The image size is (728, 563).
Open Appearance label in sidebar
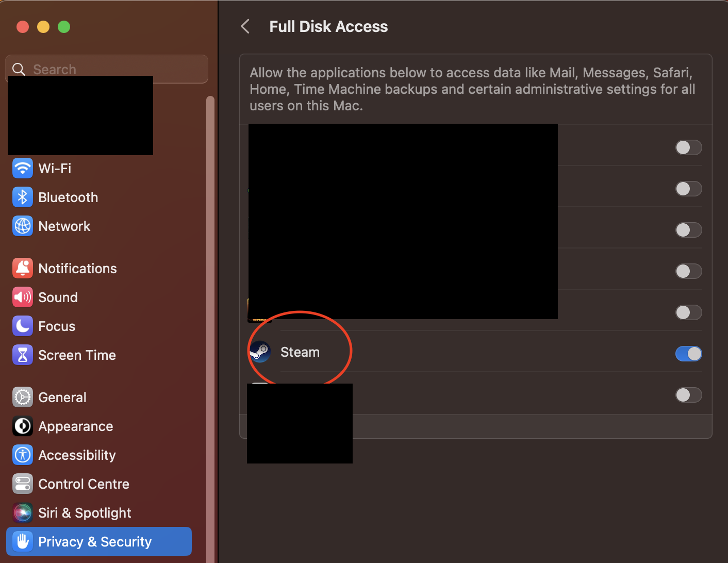pos(76,426)
